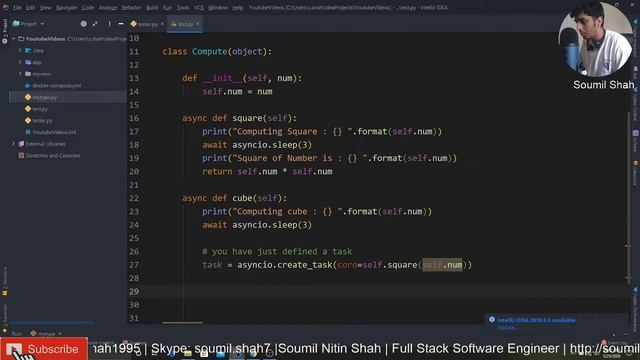Expand the app folder
Viewport: 640px width, 360px height.
20,62
